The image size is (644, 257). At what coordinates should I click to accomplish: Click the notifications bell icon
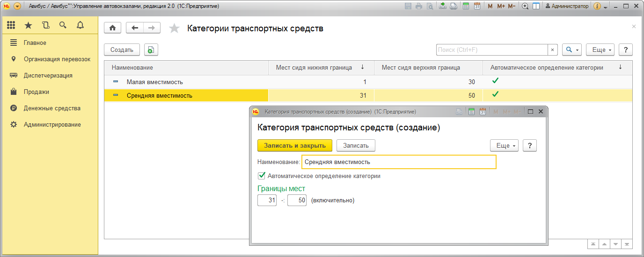click(80, 25)
